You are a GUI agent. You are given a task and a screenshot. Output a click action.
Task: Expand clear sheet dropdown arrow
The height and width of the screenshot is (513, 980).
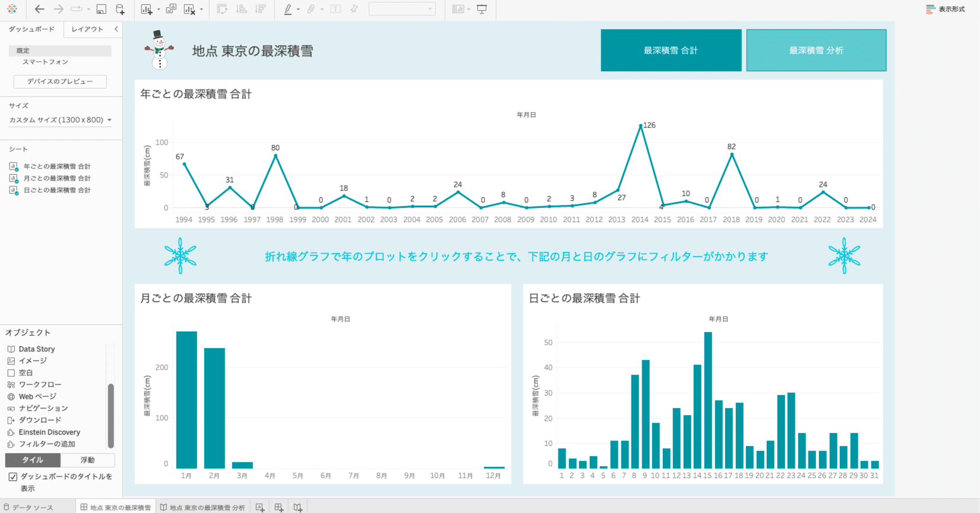coord(201,9)
